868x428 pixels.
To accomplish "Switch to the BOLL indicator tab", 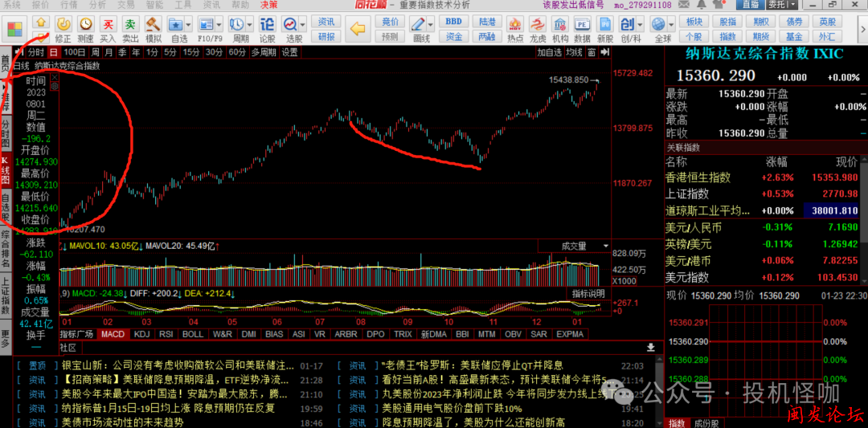I will click(193, 334).
